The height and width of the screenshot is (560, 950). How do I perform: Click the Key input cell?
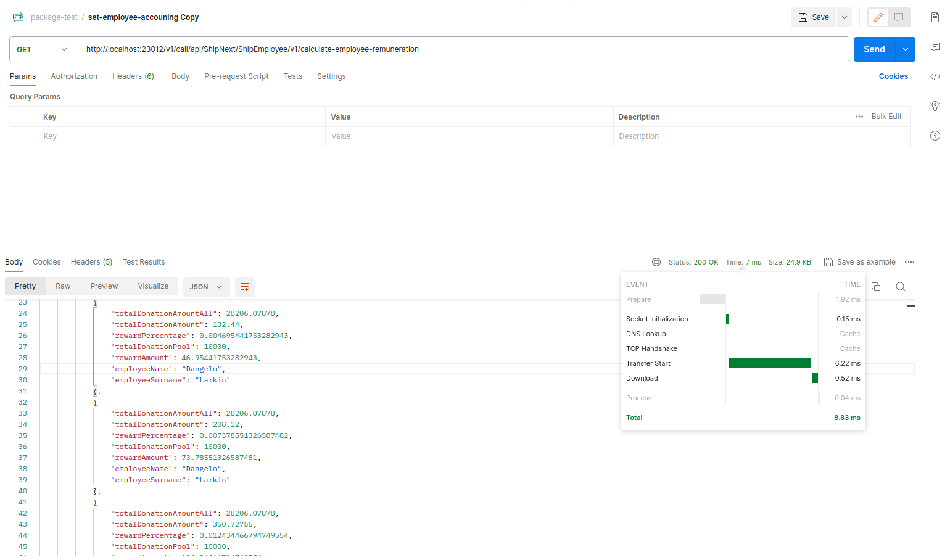pyautogui.click(x=181, y=136)
